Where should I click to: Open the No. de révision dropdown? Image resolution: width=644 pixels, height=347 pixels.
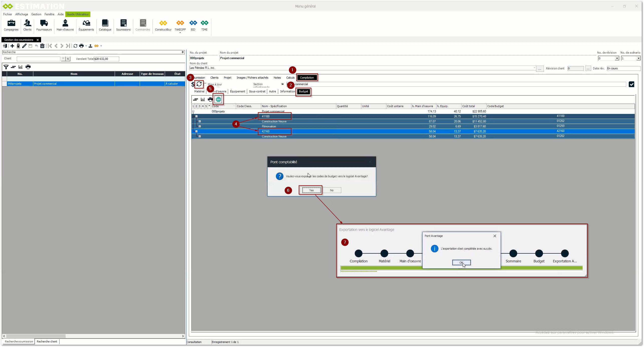tap(617, 58)
